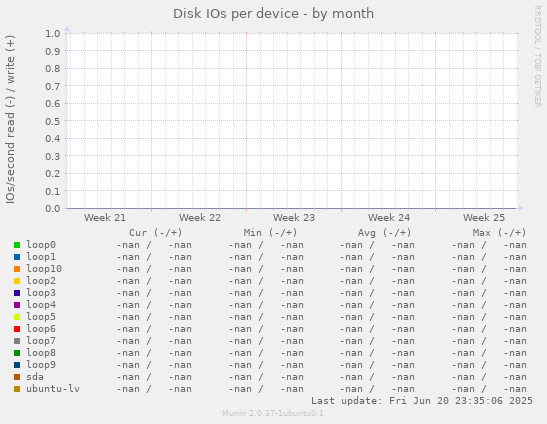Click the Avg (-/+) column header
This screenshot has width=547, height=424.
pyautogui.click(x=385, y=233)
